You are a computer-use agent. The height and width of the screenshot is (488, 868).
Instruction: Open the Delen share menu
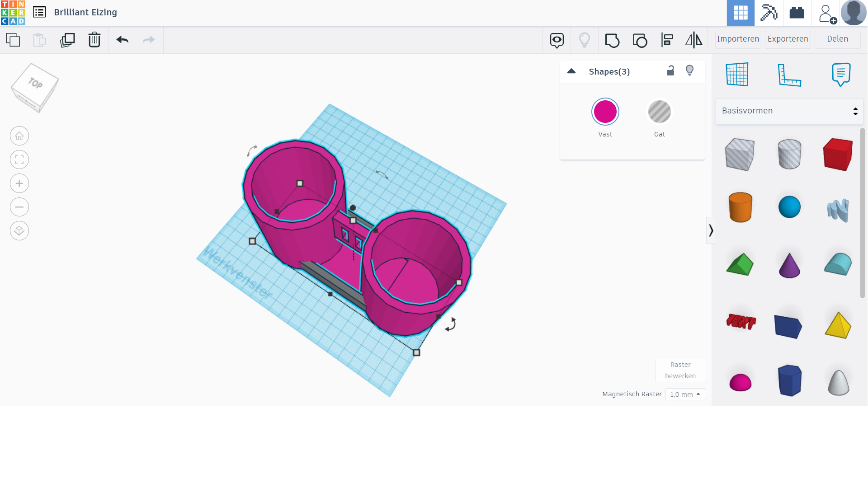[837, 39]
